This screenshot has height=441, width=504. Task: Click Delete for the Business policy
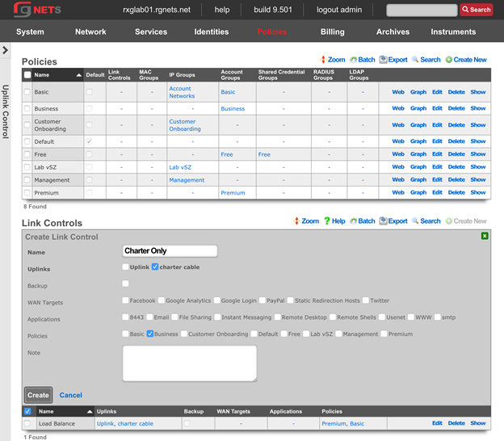point(456,108)
